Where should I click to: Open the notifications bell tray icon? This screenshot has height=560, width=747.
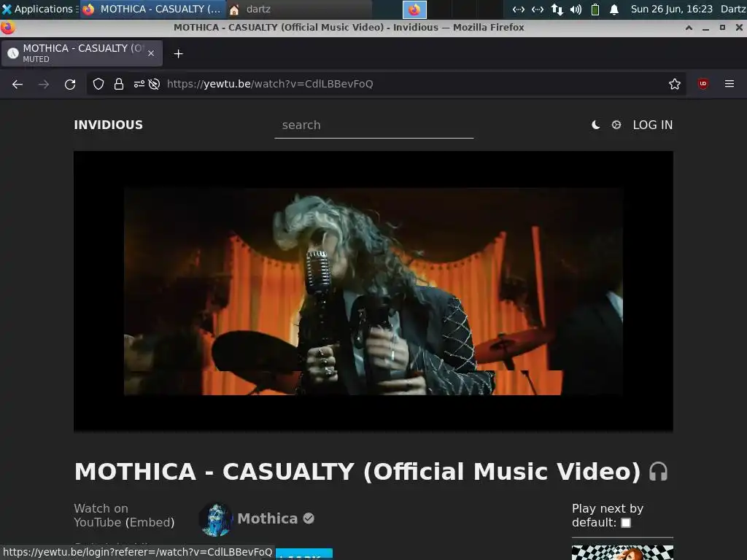pos(614,9)
